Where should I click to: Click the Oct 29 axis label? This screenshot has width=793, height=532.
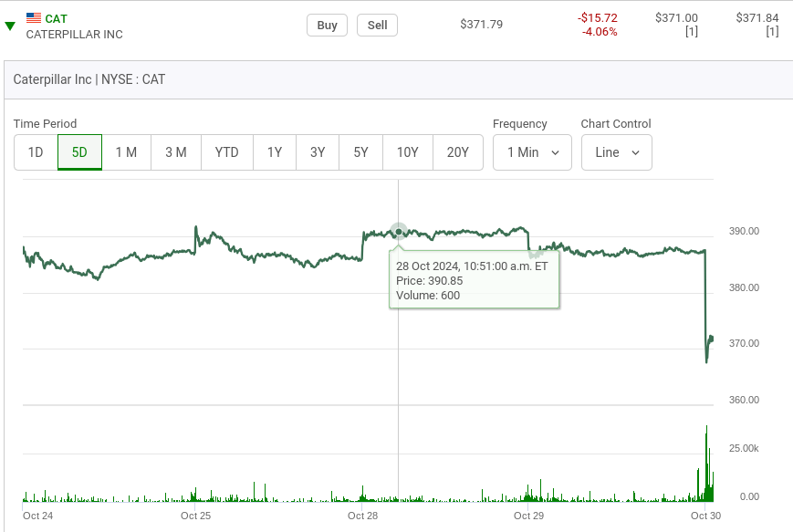528,516
